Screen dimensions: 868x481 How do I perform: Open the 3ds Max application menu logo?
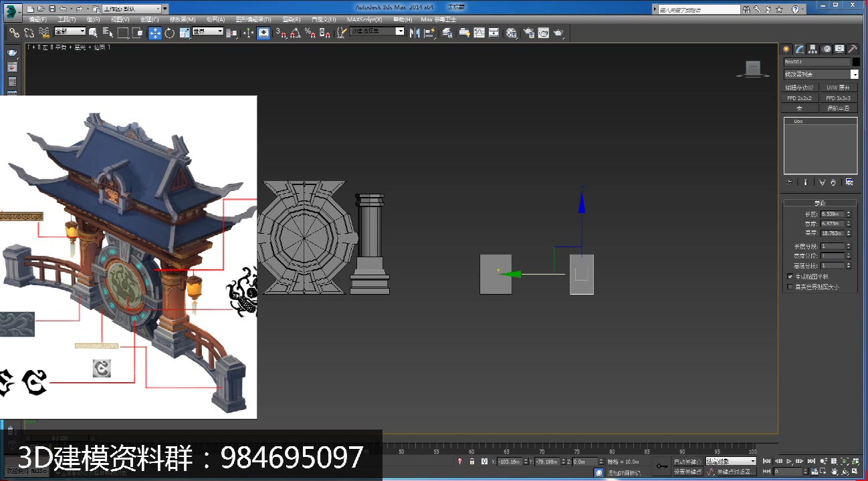[x=12, y=11]
